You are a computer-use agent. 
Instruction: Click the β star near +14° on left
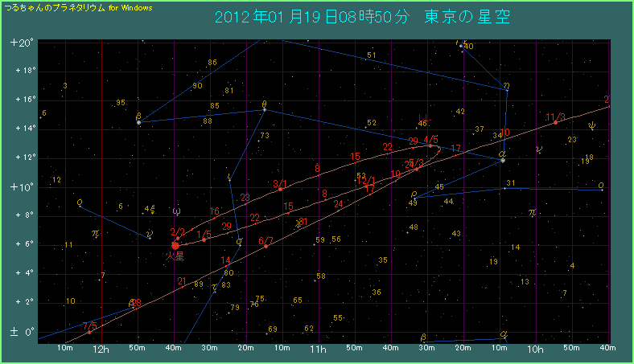pyautogui.click(x=139, y=122)
